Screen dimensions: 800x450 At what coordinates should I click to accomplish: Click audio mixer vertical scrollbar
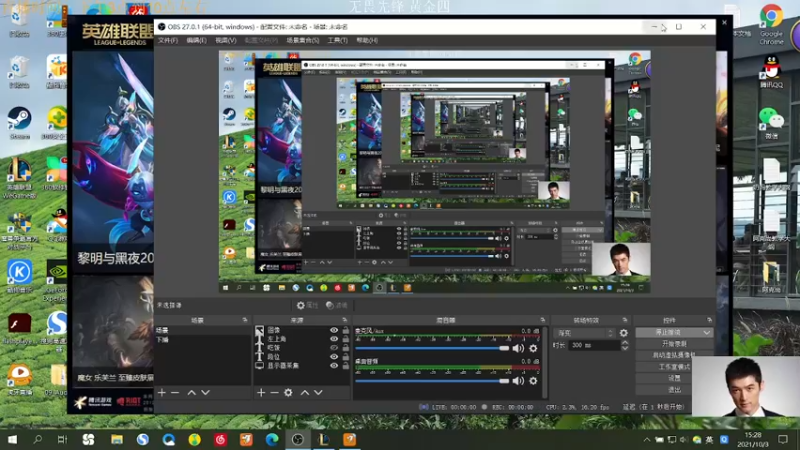(x=545, y=362)
